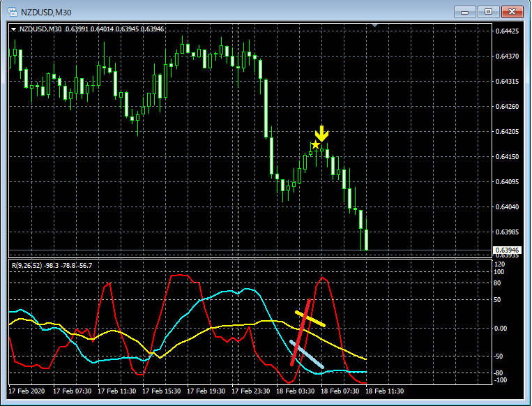
Task: Click the OHLC values in the chart header
Action: tap(114, 29)
